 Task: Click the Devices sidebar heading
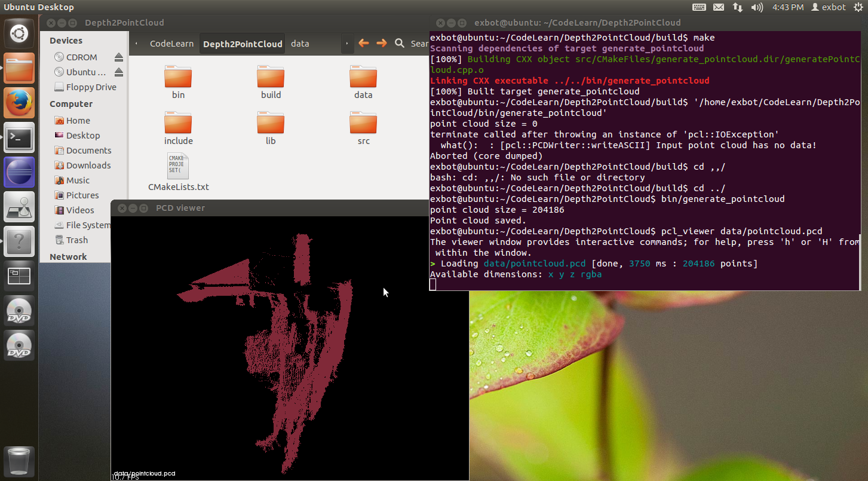66,41
